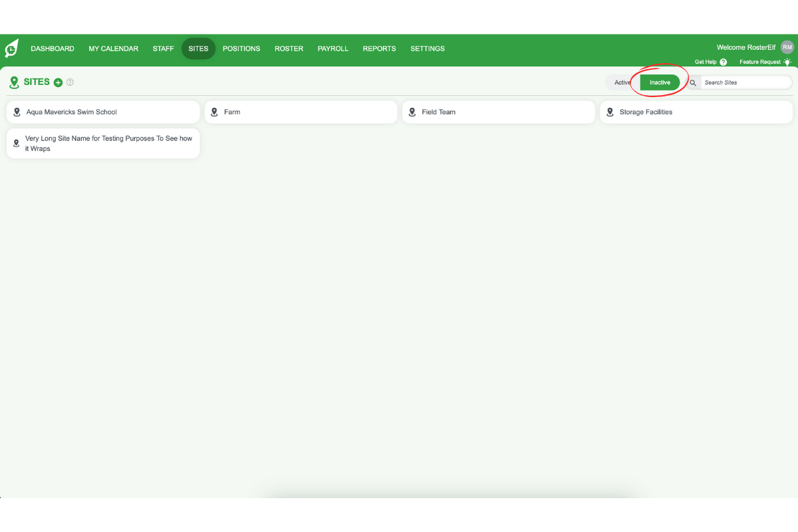The height and width of the screenshot is (532, 798).
Task: Click the Feature Request lightbulb icon
Action: tap(788, 62)
